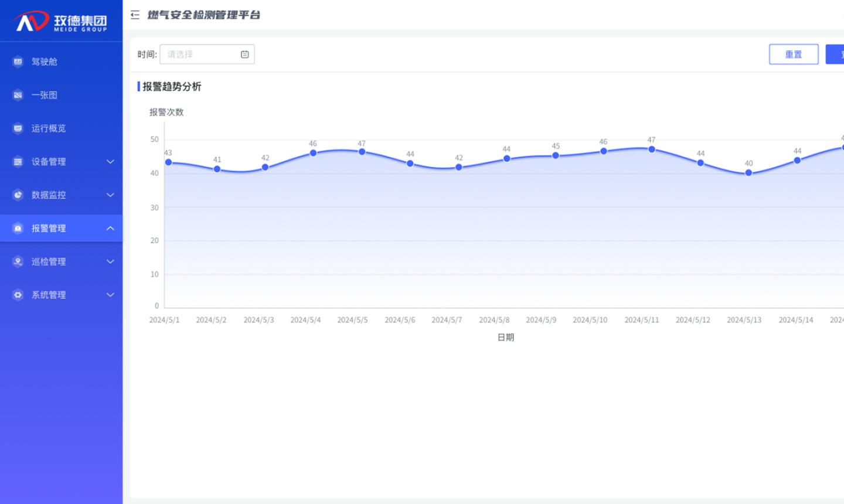Expand the 系统管理 submenu chevron
Viewport: 844px width, 504px height.
(110, 295)
